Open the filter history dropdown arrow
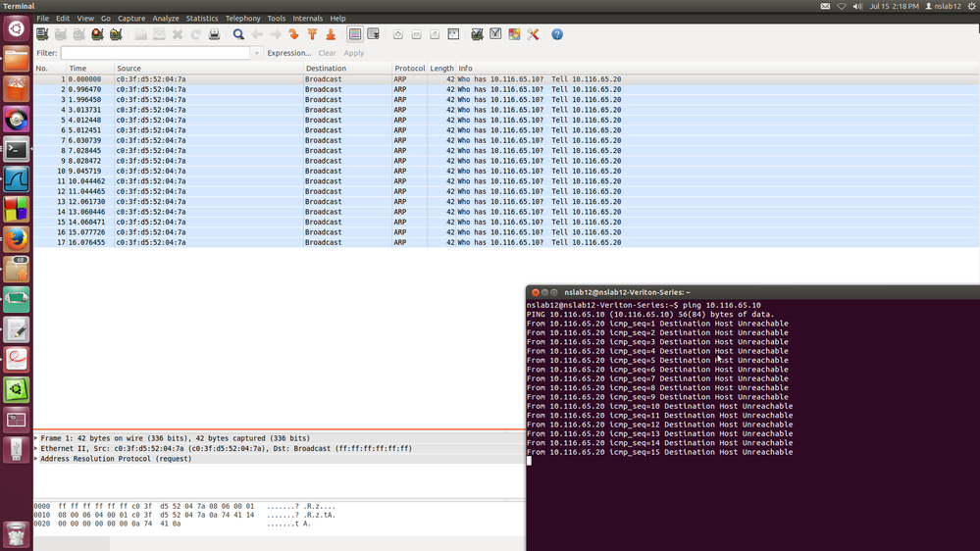980x551 pixels. (x=256, y=53)
